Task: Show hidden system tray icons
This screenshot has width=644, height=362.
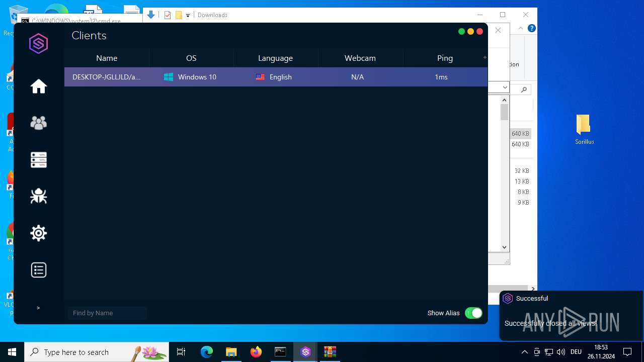Action: point(524,352)
